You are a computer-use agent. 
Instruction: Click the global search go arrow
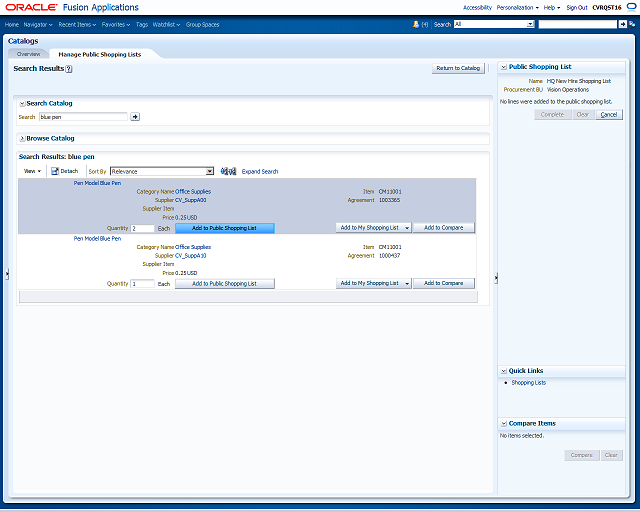coord(622,24)
